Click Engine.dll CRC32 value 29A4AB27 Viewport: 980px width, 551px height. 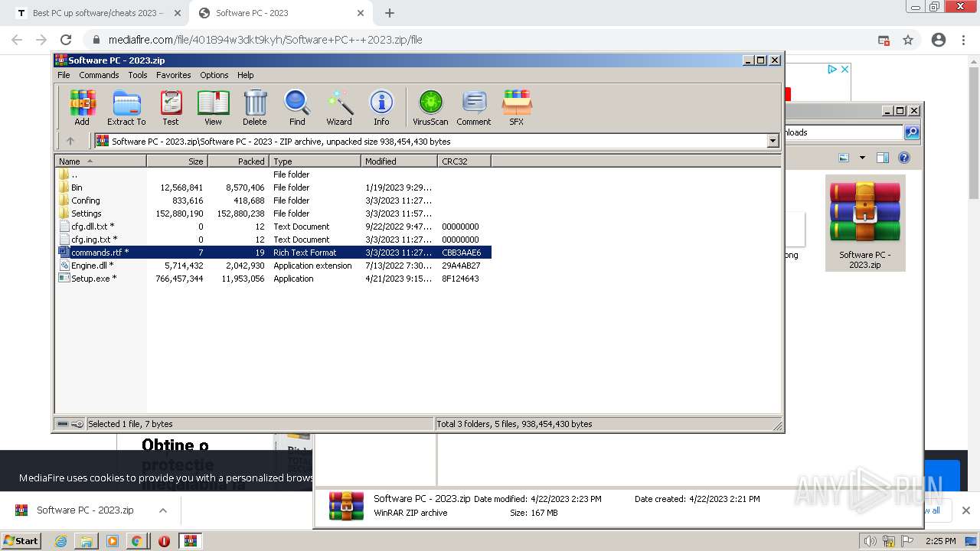pyautogui.click(x=461, y=266)
